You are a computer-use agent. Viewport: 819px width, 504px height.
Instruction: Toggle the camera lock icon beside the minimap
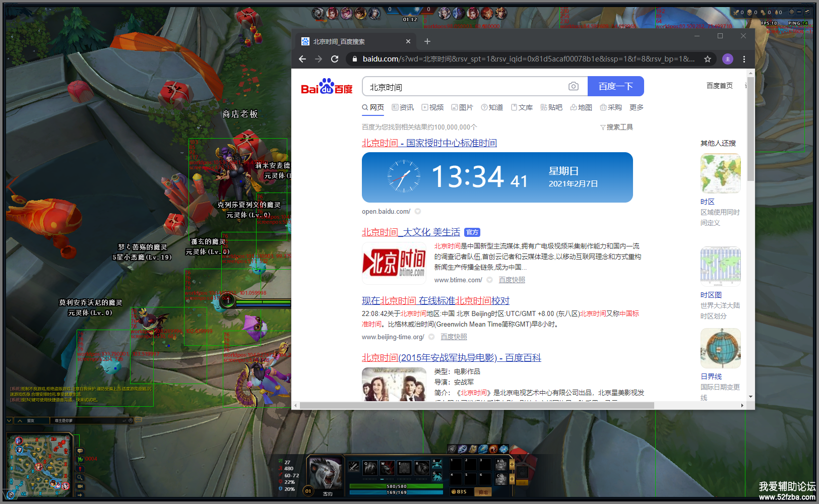80,486
